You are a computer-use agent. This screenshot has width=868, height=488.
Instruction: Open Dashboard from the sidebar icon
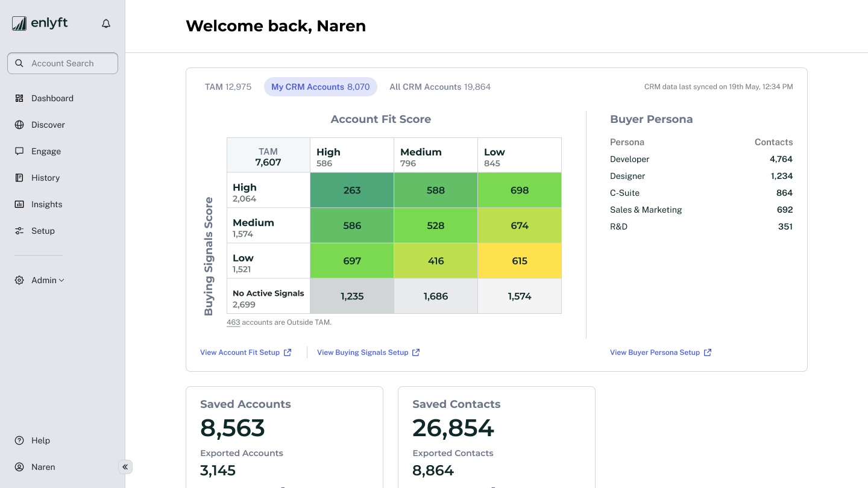(19, 98)
